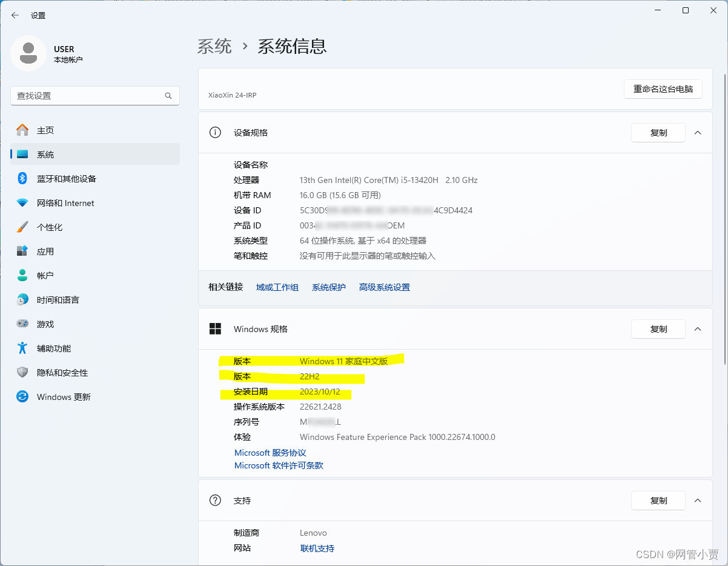Viewport: 728px width, 566px height.
Task: Click the Gaming controller icon
Action: pos(22,324)
